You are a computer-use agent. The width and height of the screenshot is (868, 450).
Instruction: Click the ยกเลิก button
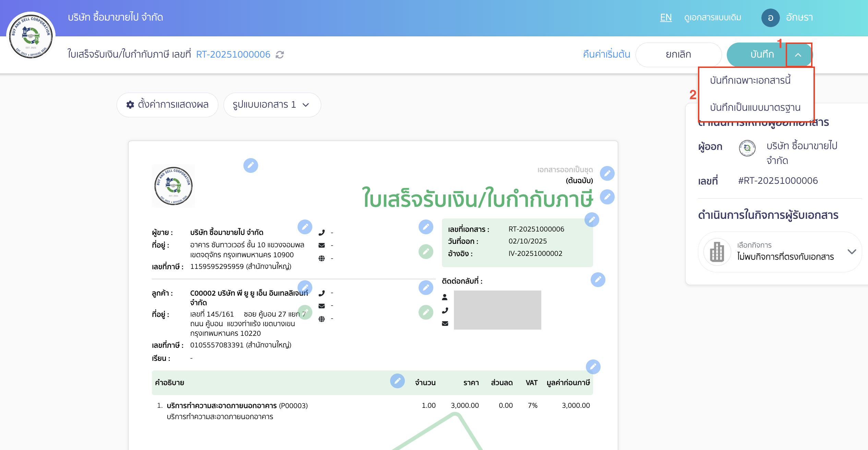(678, 55)
